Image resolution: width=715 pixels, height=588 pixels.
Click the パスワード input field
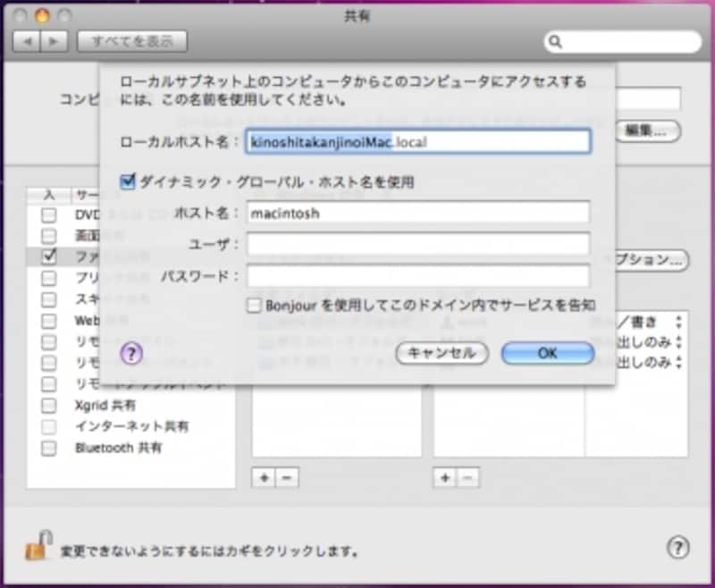pyautogui.click(x=418, y=276)
